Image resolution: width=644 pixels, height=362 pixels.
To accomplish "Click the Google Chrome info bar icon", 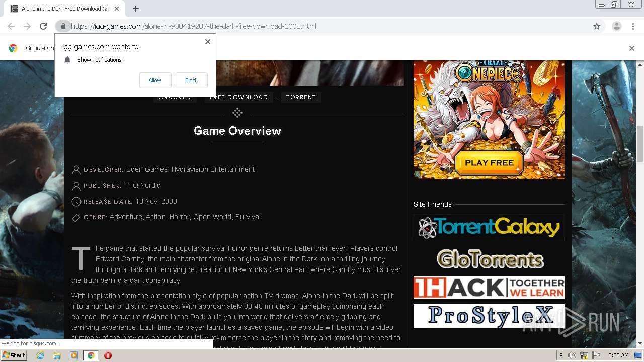I will 13,48.
